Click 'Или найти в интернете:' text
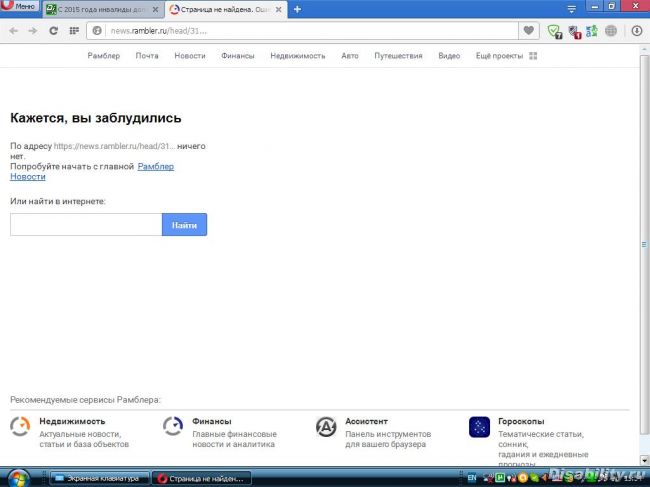The height and width of the screenshot is (487, 650). click(x=58, y=201)
